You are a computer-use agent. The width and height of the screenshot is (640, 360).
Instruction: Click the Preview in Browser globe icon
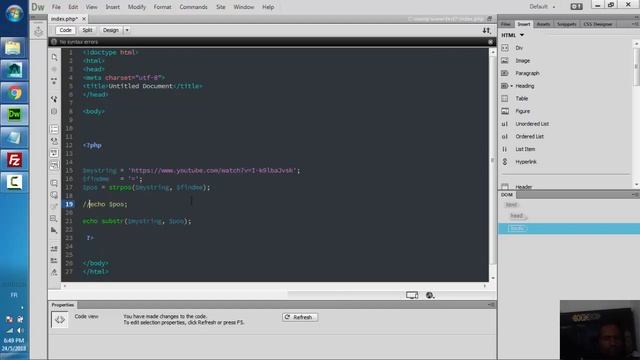click(x=430, y=295)
